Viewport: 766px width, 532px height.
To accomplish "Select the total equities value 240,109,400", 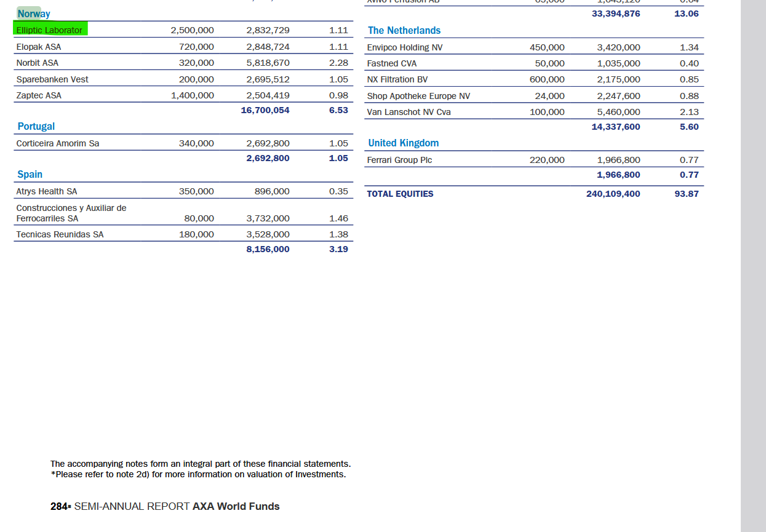I will pyautogui.click(x=612, y=194).
